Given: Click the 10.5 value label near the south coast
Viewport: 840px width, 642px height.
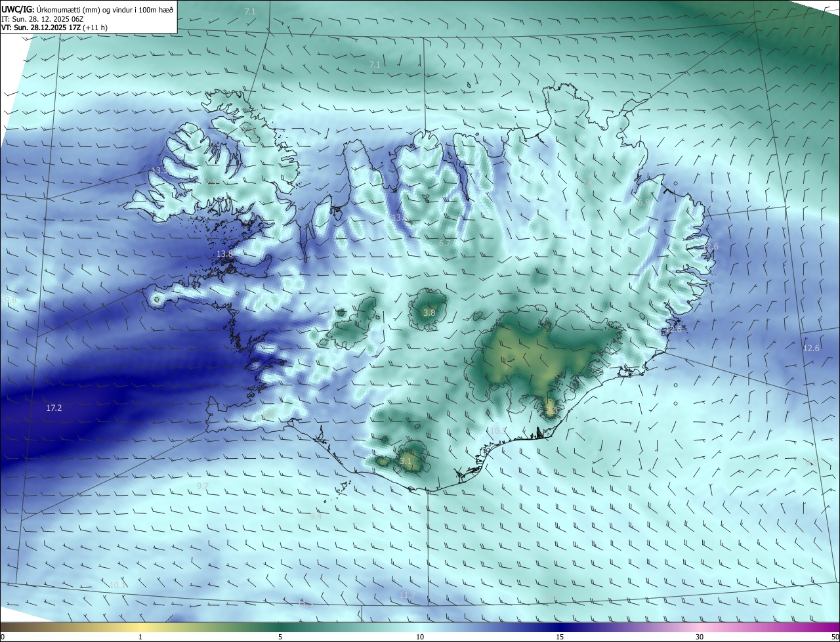Looking at the screenshot, I should (x=499, y=431).
